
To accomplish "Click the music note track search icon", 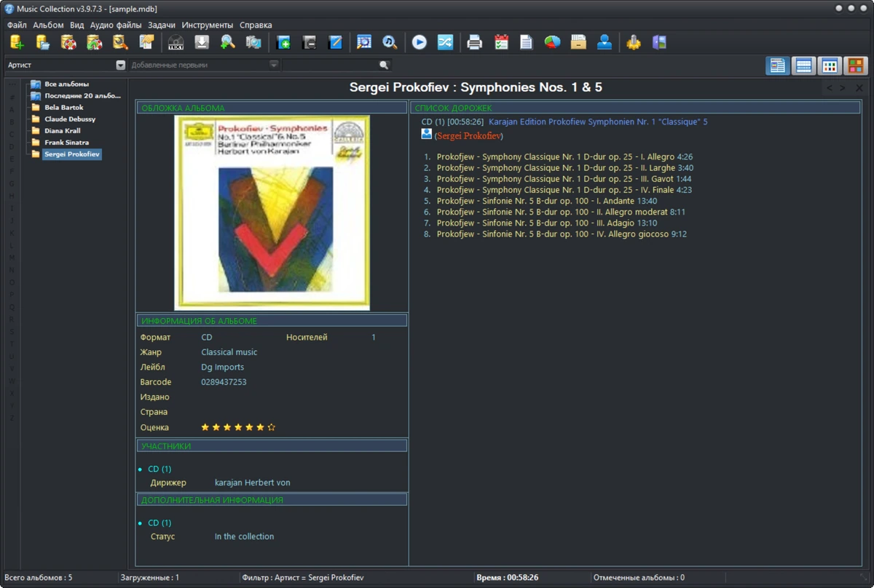I will (390, 42).
